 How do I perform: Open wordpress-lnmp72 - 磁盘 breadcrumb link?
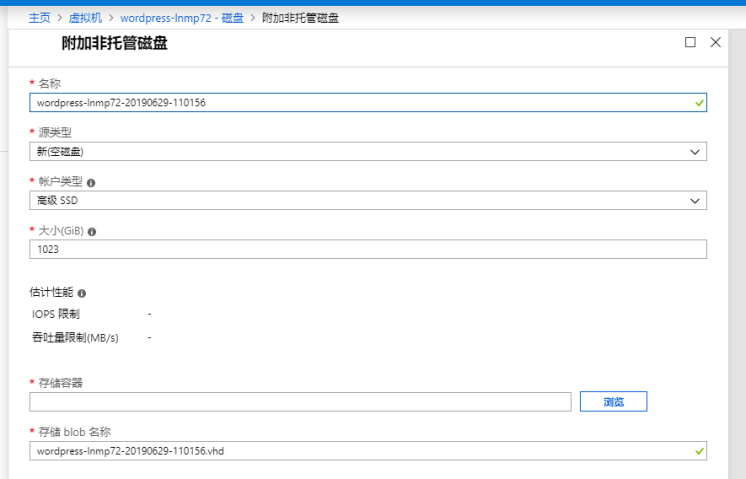tap(181, 18)
